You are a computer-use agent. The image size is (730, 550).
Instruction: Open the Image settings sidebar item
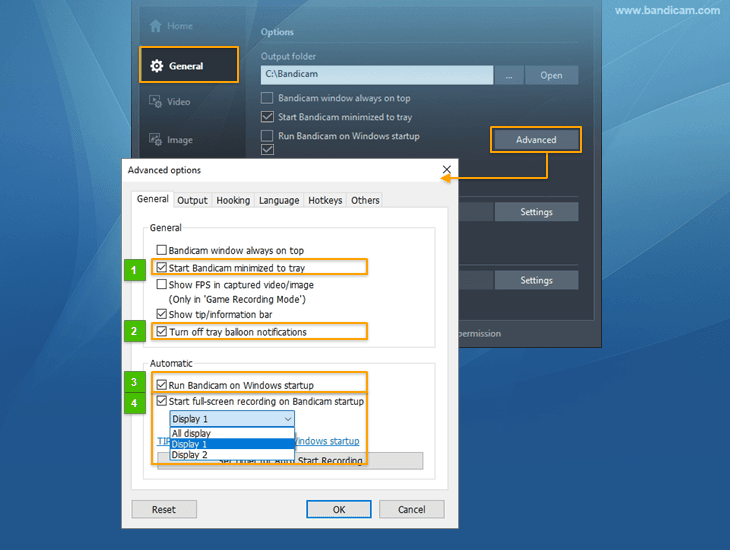170,140
